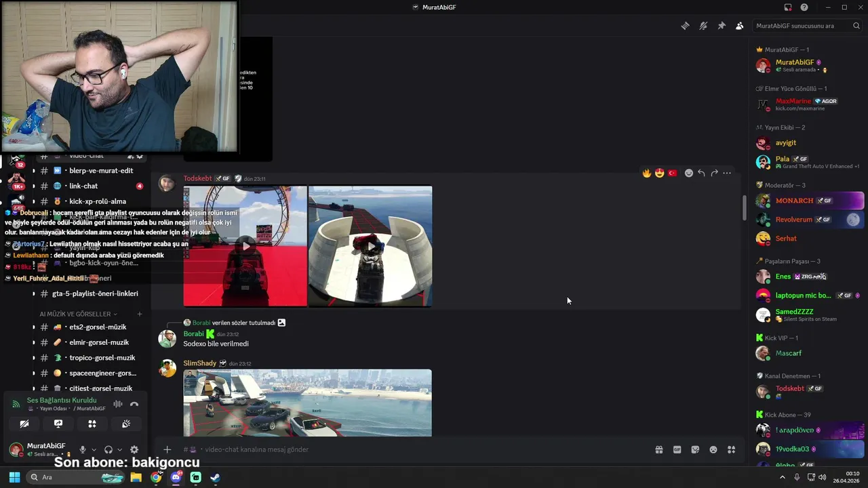
Task: Open apps launcher in message bar
Action: pyautogui.click(x=731, y=449)
